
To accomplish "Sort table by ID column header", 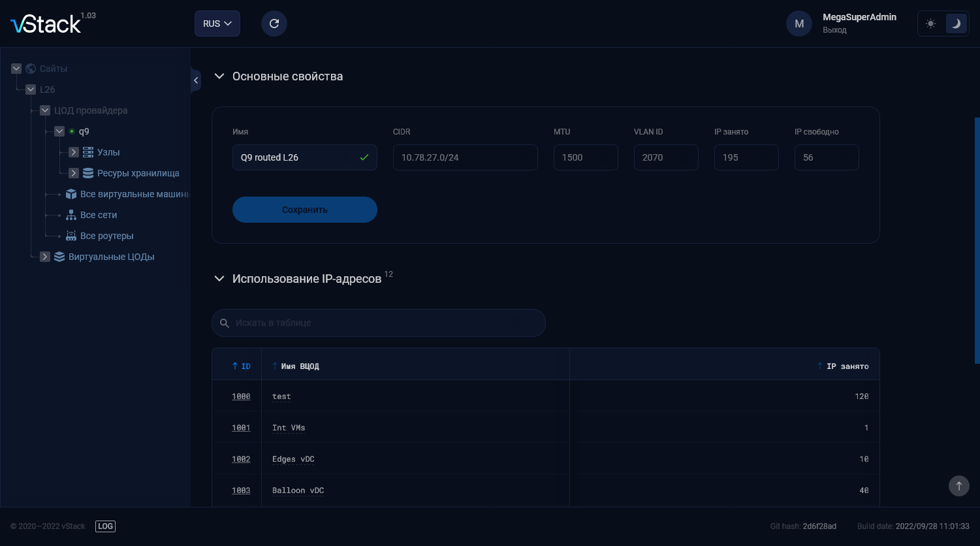I will click(x=241, y=366).
